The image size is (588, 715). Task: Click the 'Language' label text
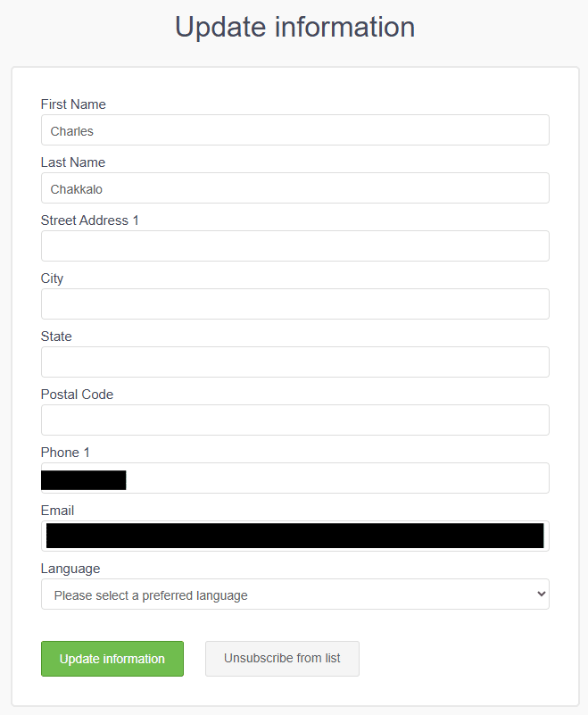click(70, 569)
